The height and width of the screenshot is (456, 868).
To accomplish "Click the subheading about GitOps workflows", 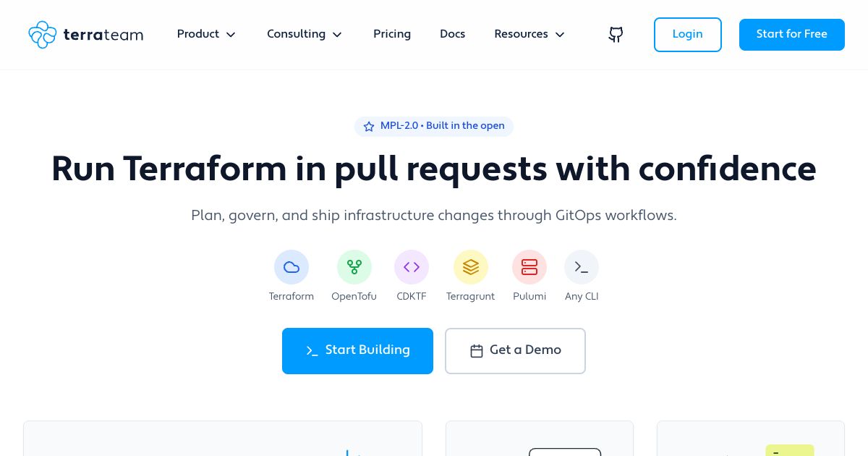I will click(x=434, y=215).
